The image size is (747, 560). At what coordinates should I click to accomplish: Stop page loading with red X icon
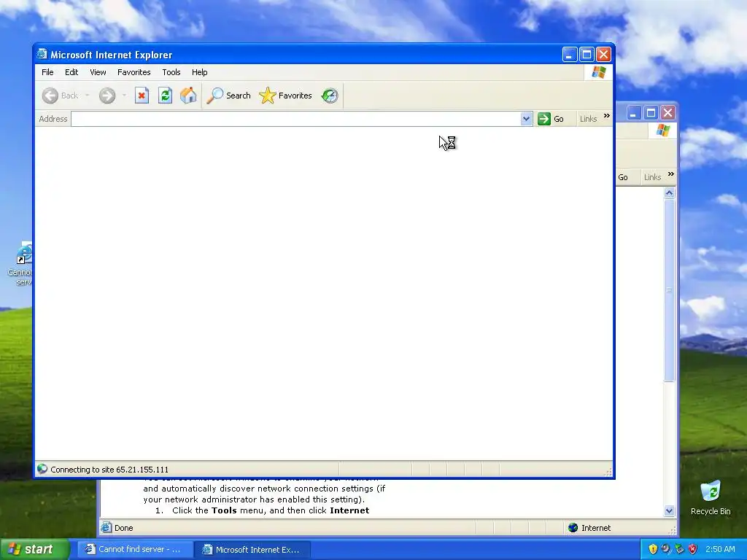tap(142, 96)
